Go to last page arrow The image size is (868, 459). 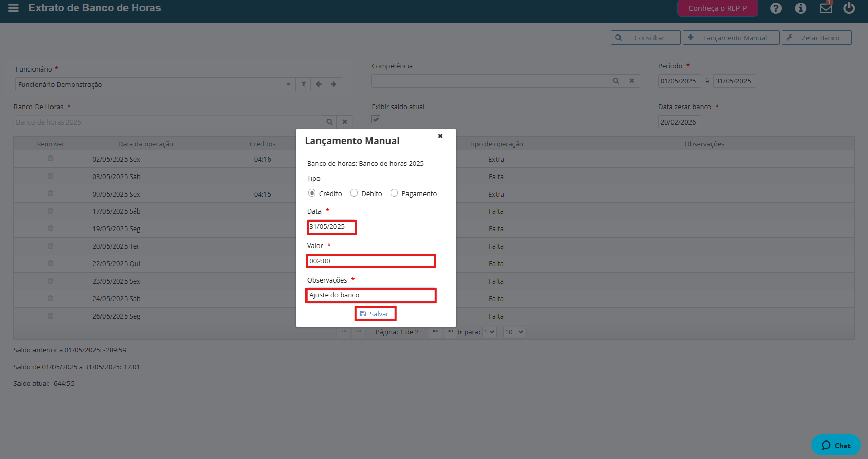(450, 332)
